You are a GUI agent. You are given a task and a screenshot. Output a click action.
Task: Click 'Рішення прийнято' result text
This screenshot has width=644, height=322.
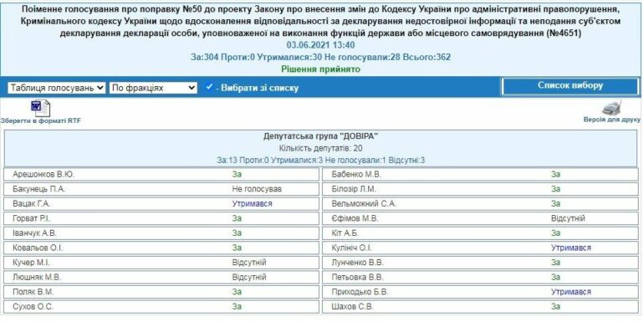pyautogui.click(x=321, y=69)
